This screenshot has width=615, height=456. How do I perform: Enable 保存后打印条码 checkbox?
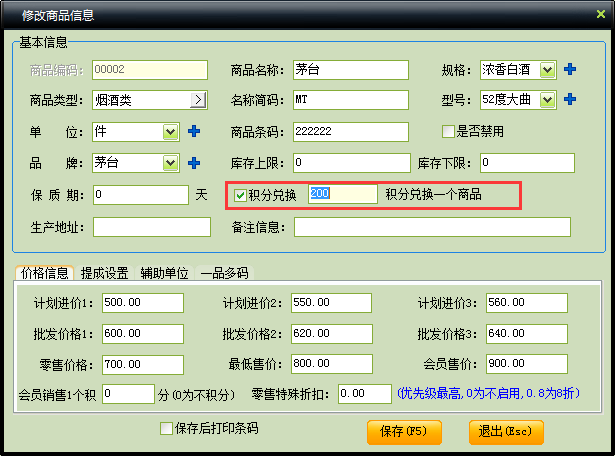[x=166, y=428]
